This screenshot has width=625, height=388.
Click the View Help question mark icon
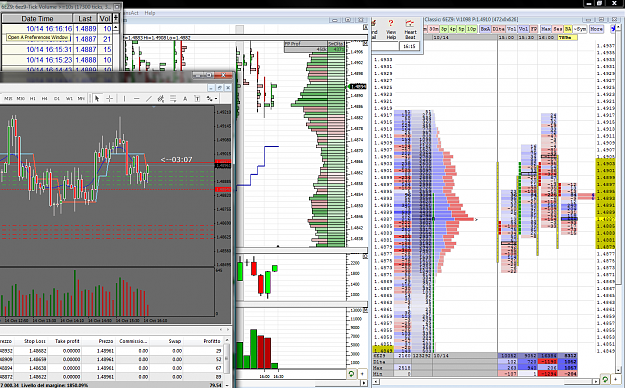point(391,24)
